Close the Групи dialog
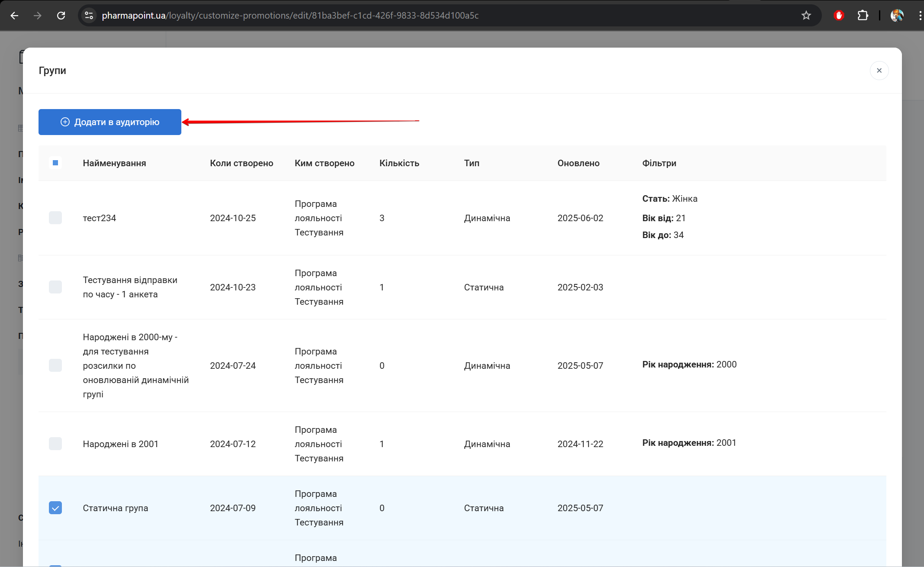 (879, 71)
